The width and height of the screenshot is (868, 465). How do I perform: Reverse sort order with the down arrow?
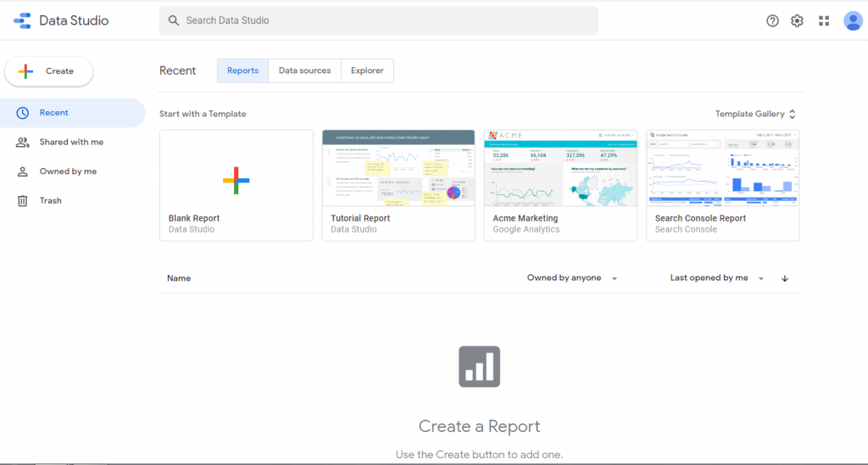(784, 278)
